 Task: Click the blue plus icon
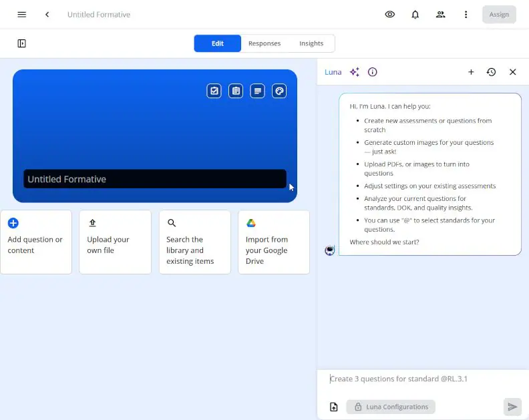[13, 223]
